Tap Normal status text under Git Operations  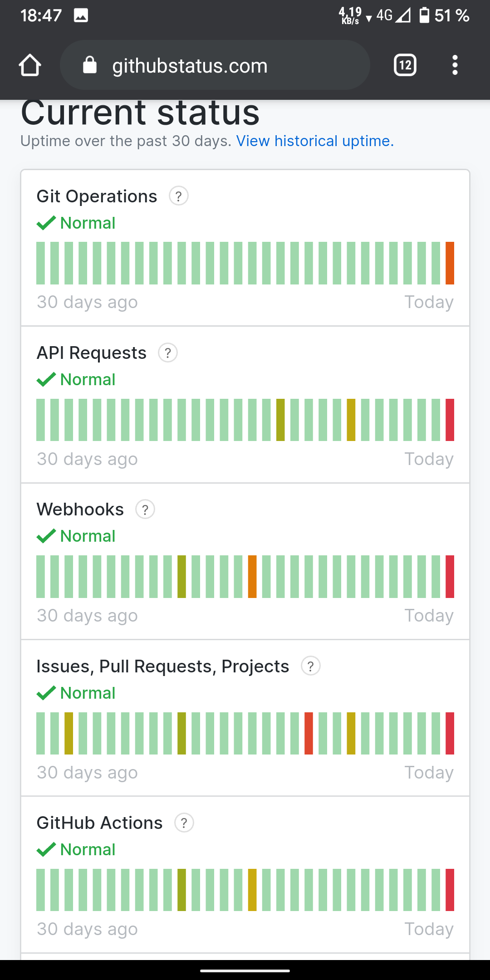[88, 223]
